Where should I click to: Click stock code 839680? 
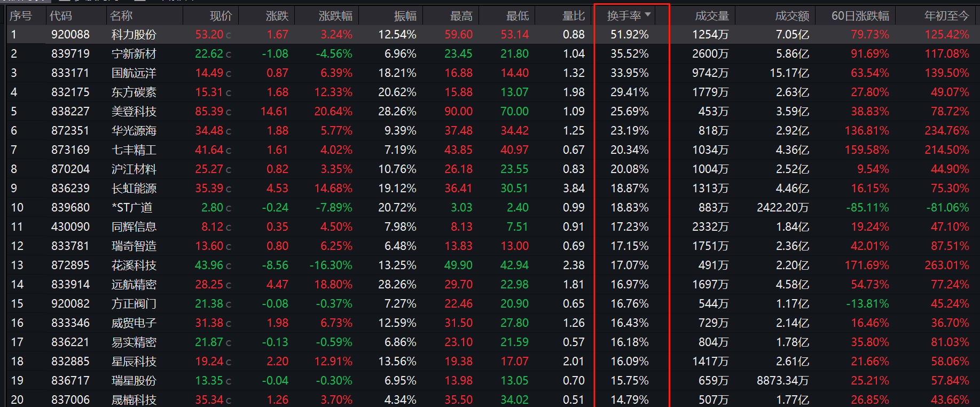pyautogui.click(x=70, y=208)
